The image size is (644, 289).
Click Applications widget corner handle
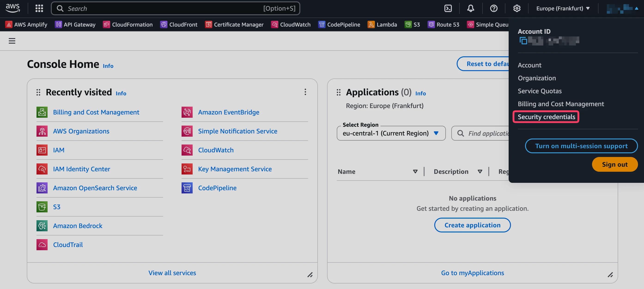610,275
